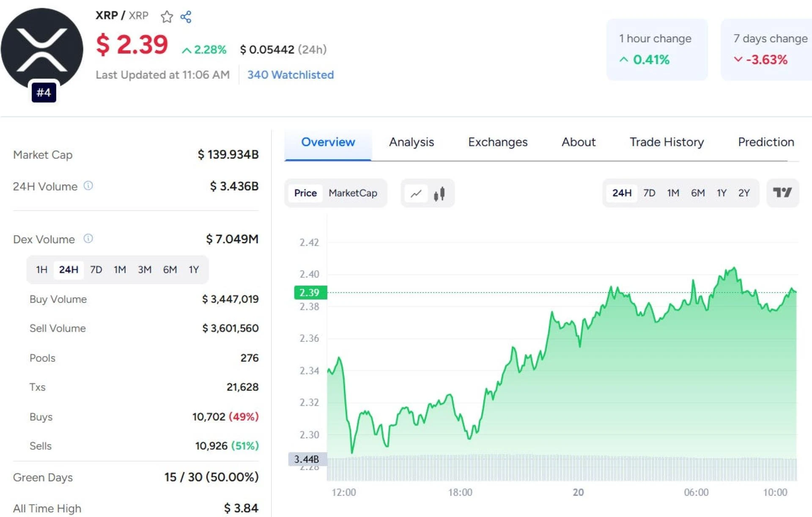Click the share icon next to XRP
Viewport: 812px width, 517px height.
point(186,17)
